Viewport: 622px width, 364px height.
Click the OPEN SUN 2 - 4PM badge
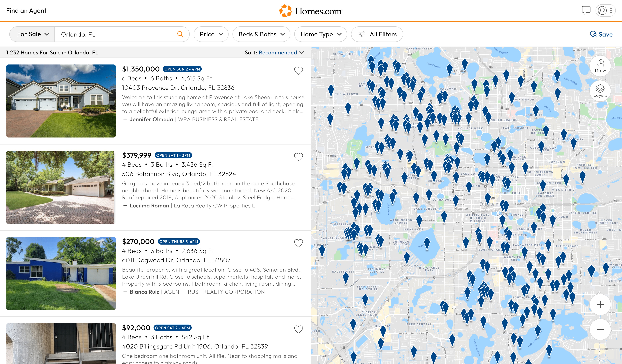pos(182,69)
